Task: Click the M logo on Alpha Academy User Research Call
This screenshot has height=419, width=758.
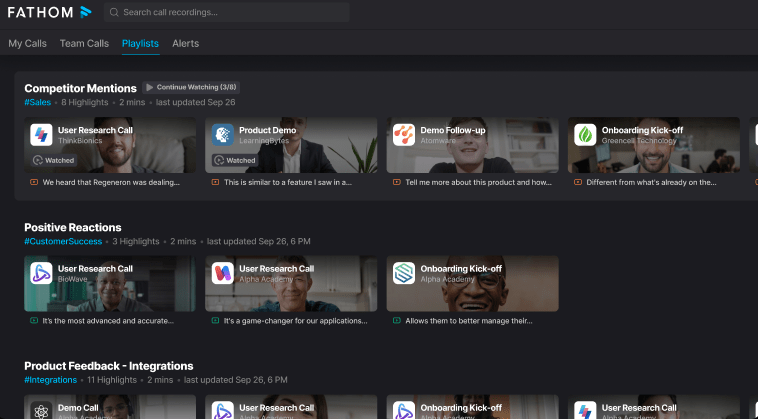Action: coord(222,273)
